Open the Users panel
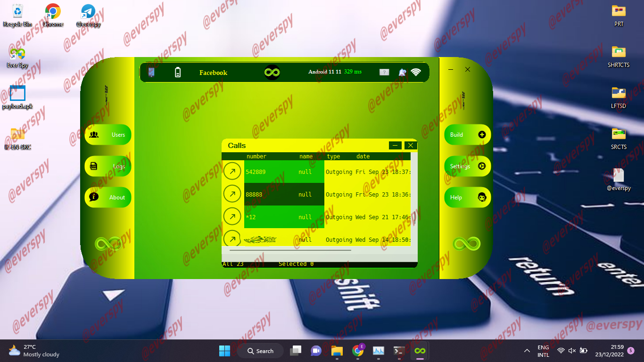The image size is (644, 362). coord(108,134)
